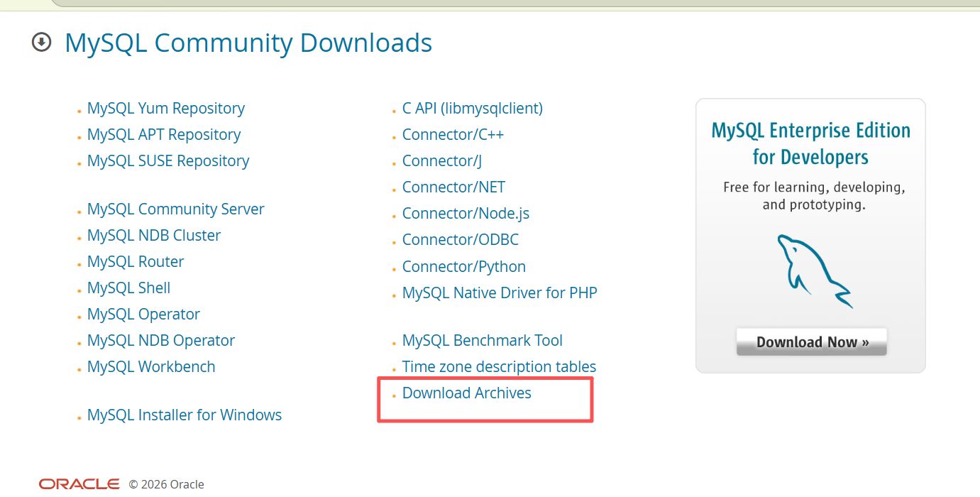Open Connector/NET link
The width and height of the screenshot is (980, 497).
pyautogui.click(x=454, y=187)
